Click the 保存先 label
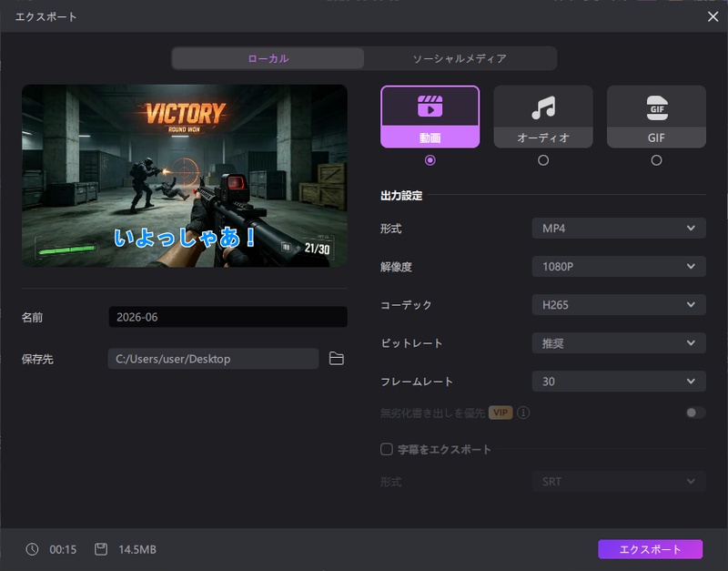This screenshot has width=728, height=571. click(x=37, y=359)
